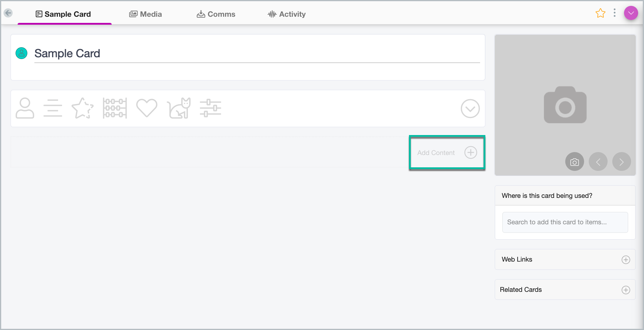Open the Comms tab
This screenshot has height=330, width=644.
coord(216,14)
